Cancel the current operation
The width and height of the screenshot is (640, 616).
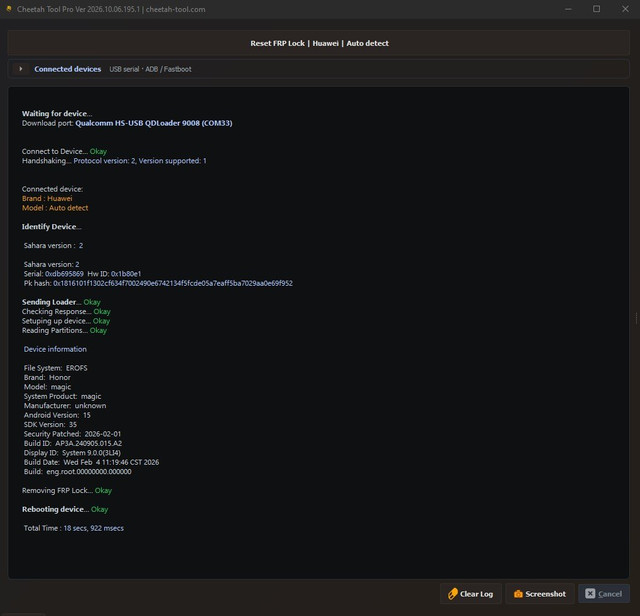[604, 594]
